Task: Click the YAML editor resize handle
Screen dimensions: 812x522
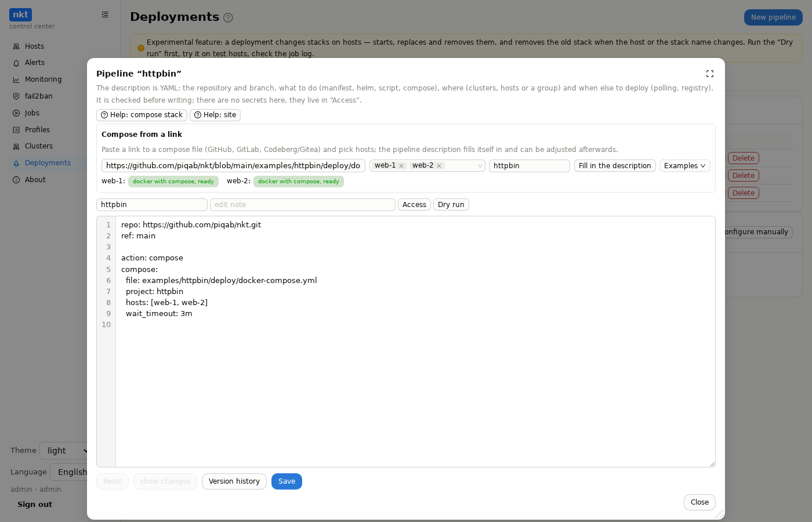Action: 712,464
